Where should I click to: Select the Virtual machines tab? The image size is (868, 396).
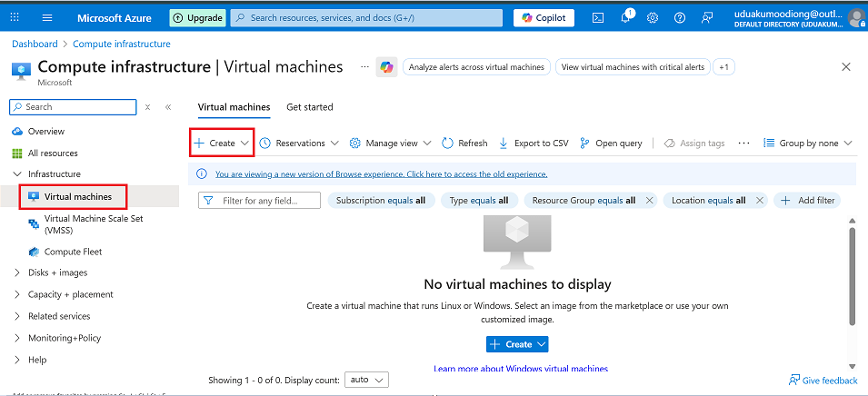(x=234, y=107)
